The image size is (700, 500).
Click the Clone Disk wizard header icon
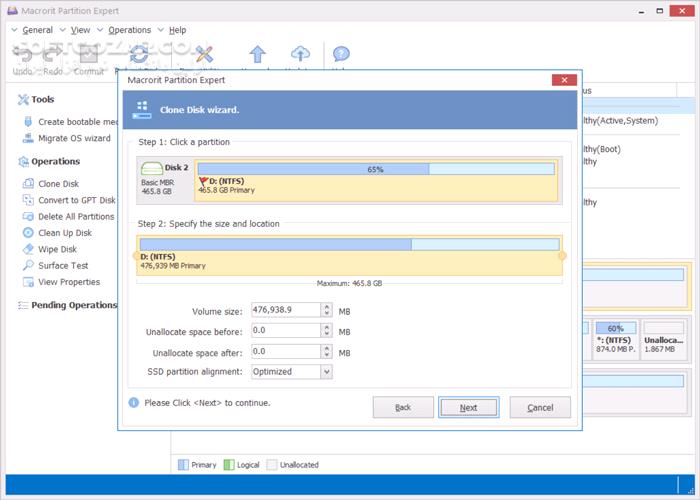(x=142, y=110)
